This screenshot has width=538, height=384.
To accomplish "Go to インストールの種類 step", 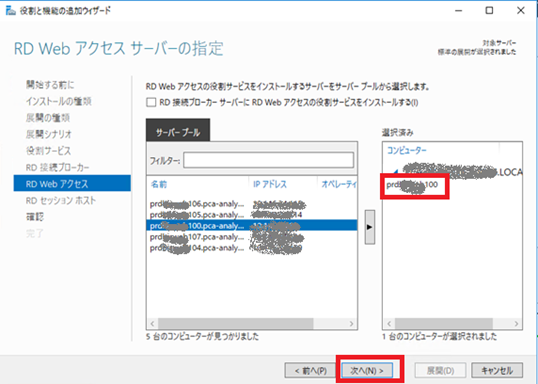I will [59, 101].
